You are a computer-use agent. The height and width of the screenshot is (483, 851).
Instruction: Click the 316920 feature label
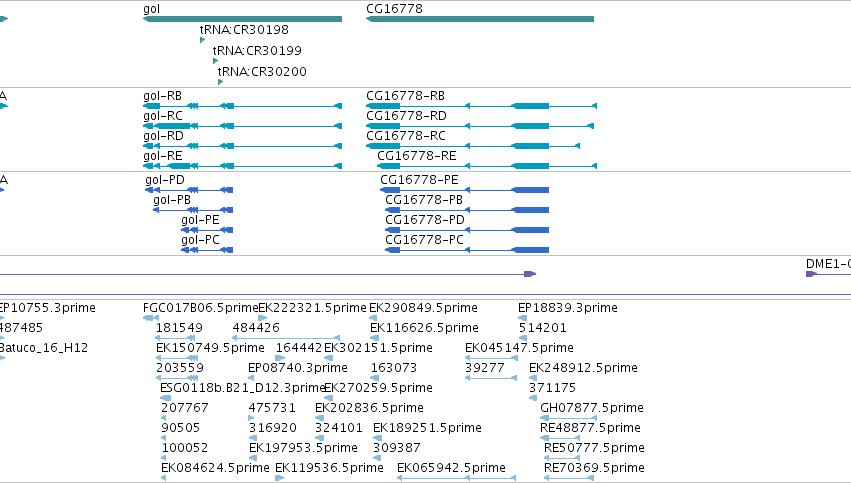(x=273, y=428)
